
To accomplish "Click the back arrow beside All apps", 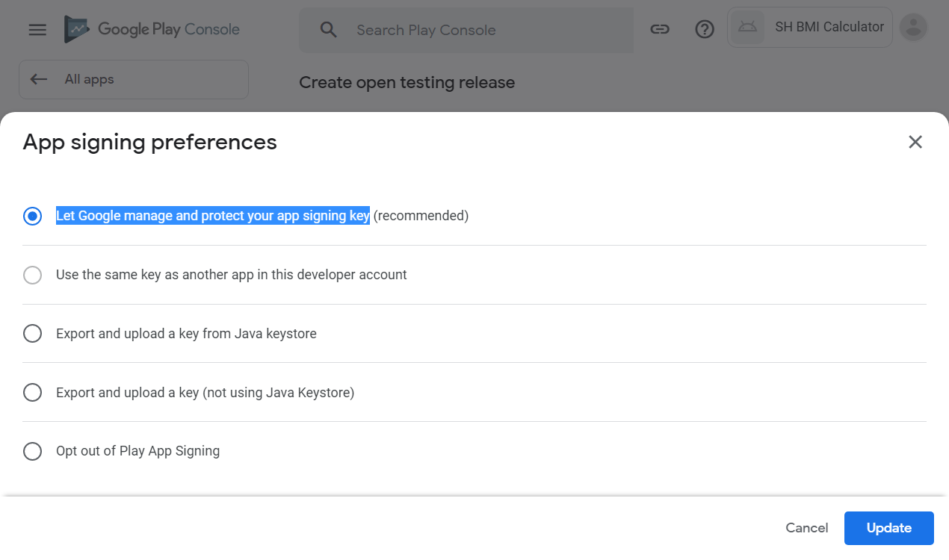I will (x=39, y=79).
